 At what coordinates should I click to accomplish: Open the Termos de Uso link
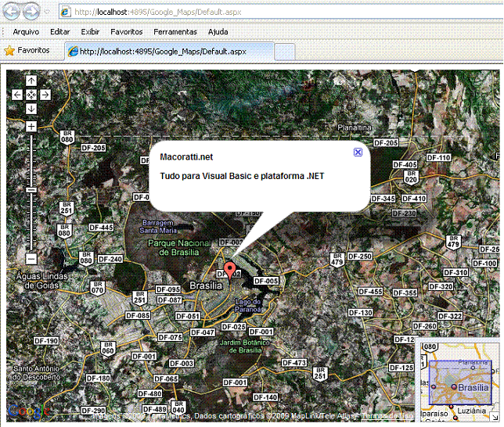point(387,416)
